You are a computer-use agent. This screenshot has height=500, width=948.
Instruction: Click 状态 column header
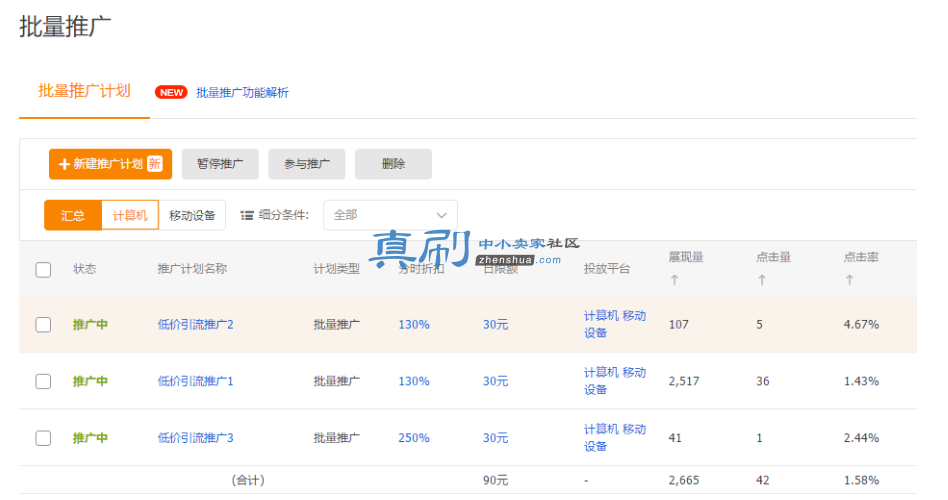pyautogui.click(x=85, y=269)
